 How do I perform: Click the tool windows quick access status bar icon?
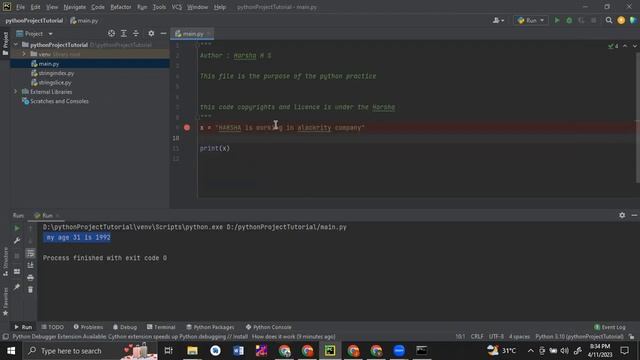[5, 337]
